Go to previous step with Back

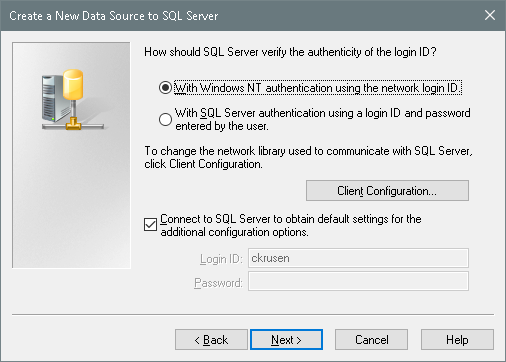point(211,340)
